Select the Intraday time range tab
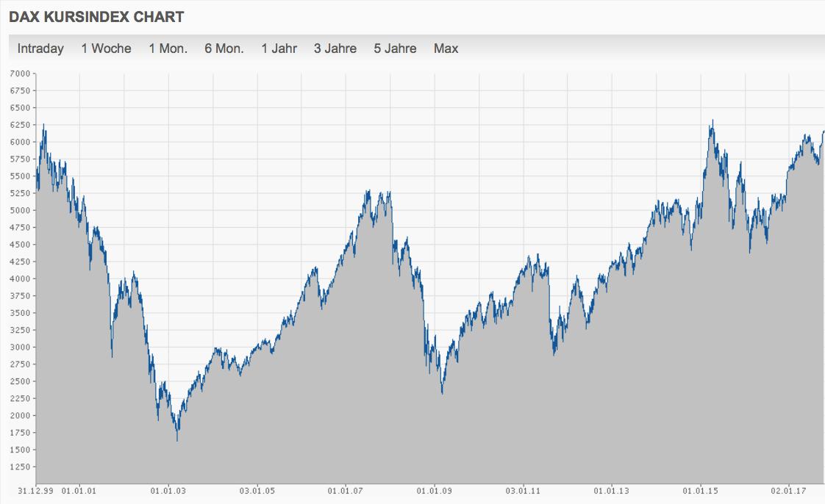The width and height of the screenshot is (825, 504). [x=40, y=48]
